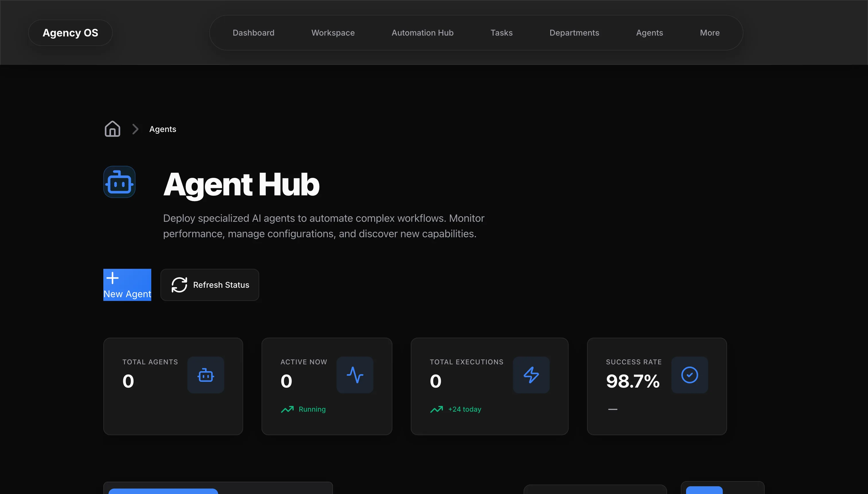
Task: Switch to the Tasks tab
Action: [x=501, y=33]
